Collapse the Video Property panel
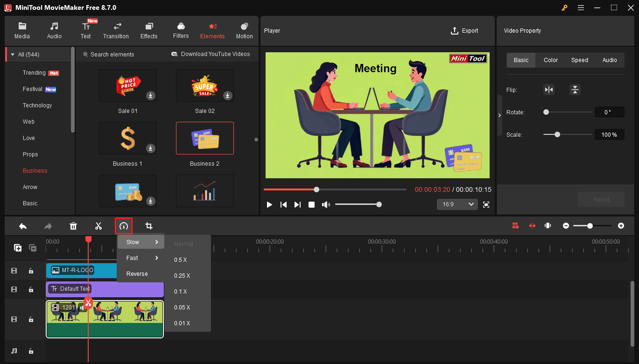Screen dimensions: 639x364 pyautogui.click(x=499, y=115)
